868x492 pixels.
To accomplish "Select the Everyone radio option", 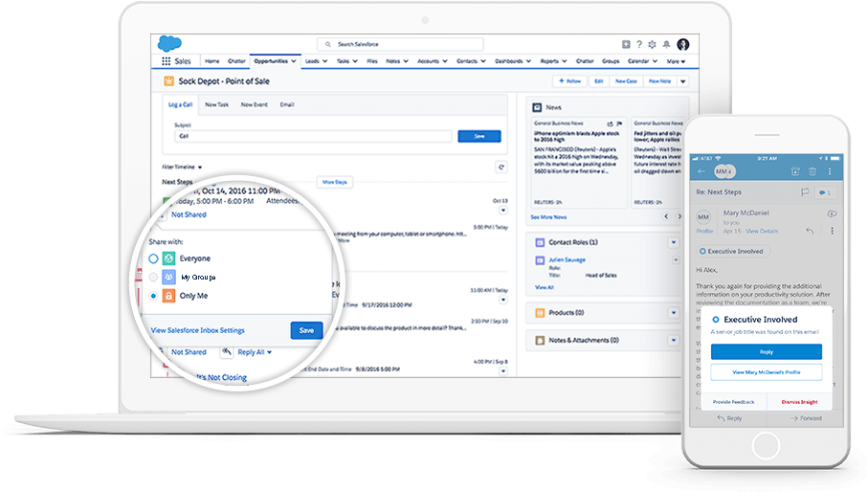I will coord(153,258).
